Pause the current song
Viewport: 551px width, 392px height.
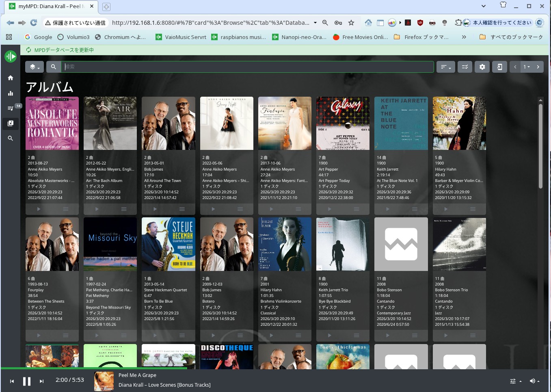click(x=27, y=381)
